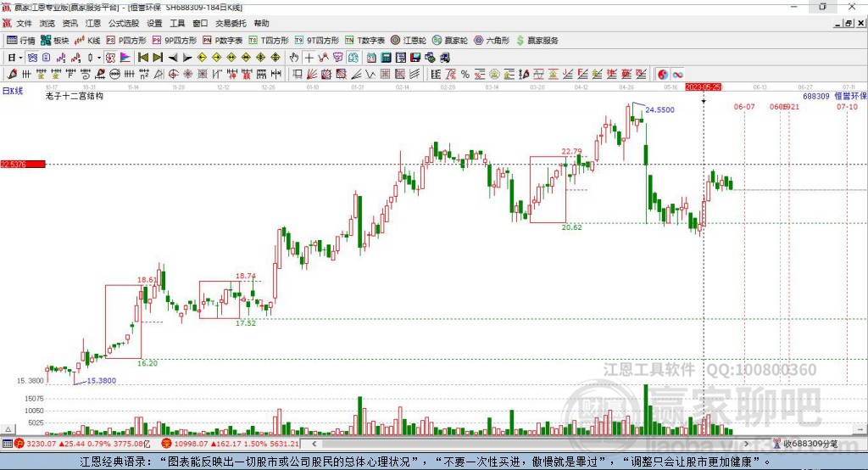Open the 交易委托 menu

click(231, 23)
